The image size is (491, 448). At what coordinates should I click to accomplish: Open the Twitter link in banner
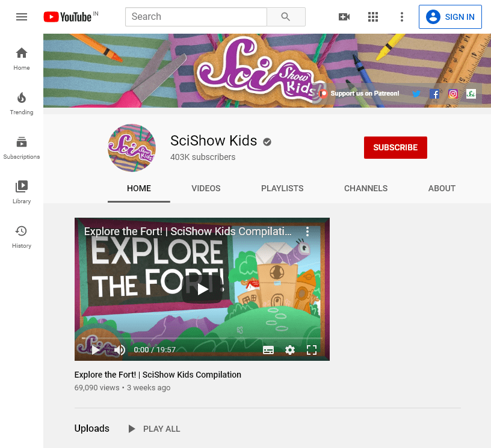pyautogui.click(x=416, y=94)
